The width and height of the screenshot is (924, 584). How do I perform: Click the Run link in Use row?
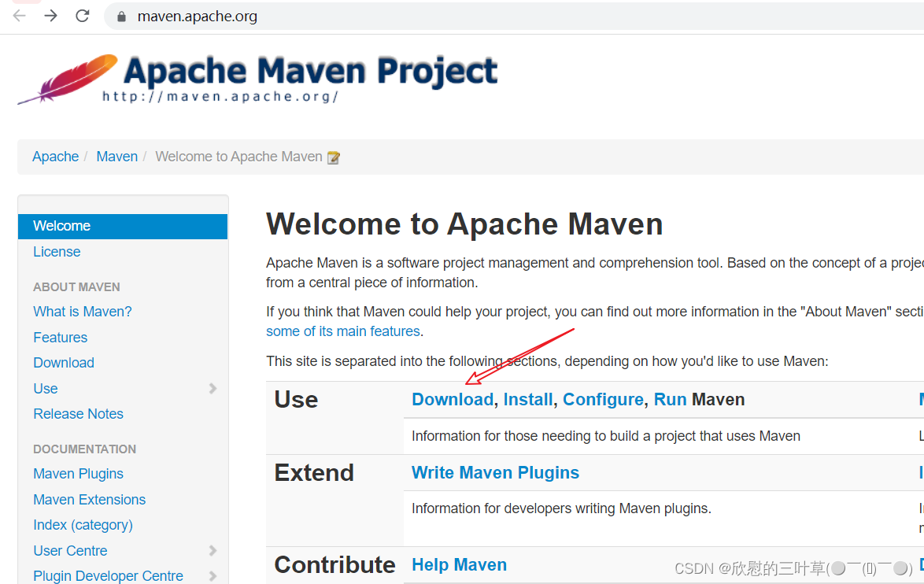(x=670, y=400)
